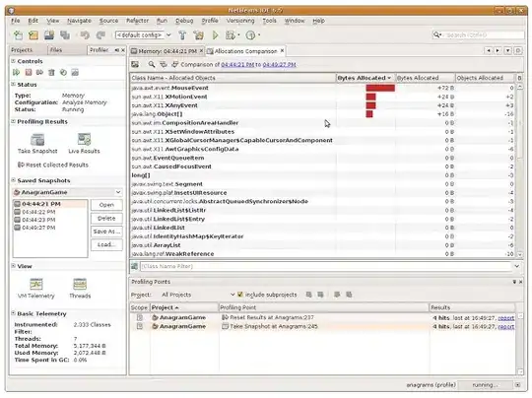Open the 04:49:27 PM comparison link
This screenshot has height=398, width=532.
coord(279,64)
